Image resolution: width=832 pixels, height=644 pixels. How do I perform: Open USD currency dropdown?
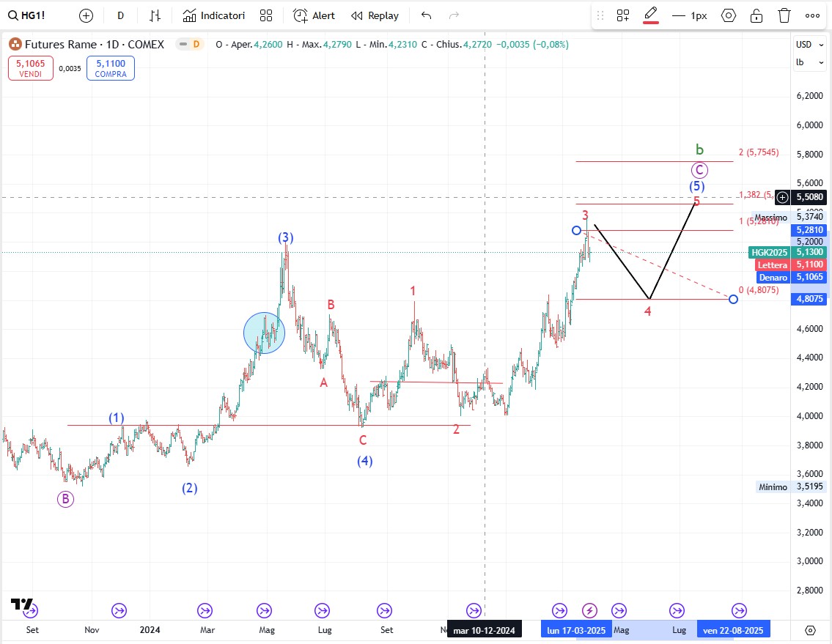(x=810, y=45)
